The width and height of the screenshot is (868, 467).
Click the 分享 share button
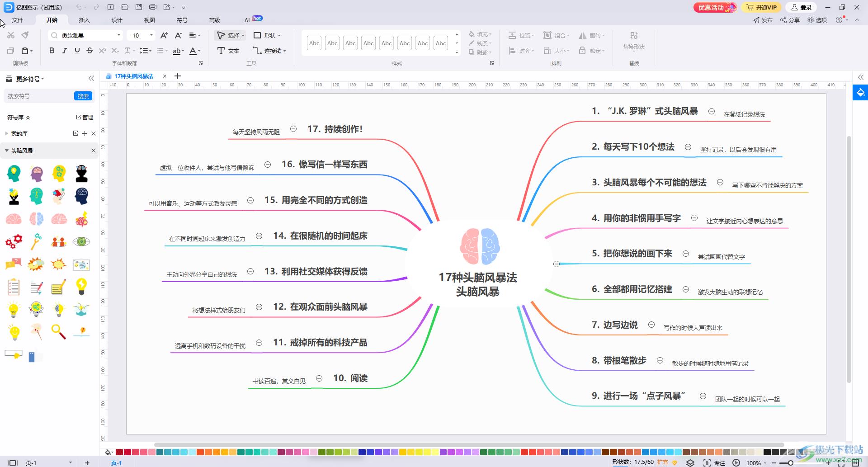pos(790,20)
